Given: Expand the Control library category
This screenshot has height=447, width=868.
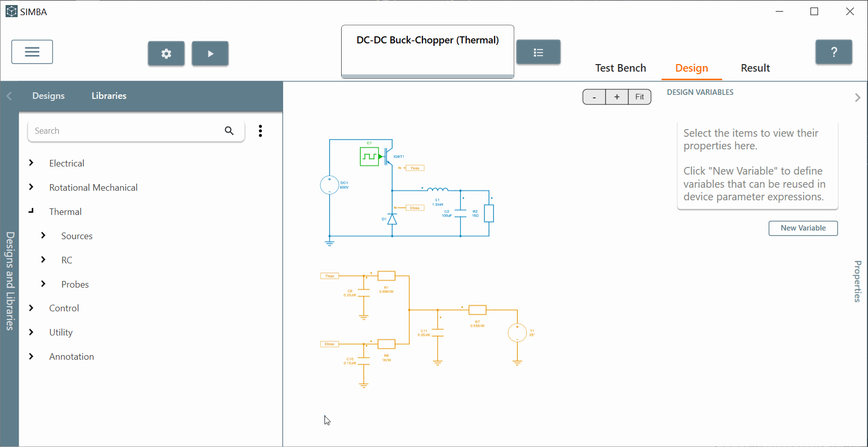Looking at the screenshot, I should tap(31, 308).
